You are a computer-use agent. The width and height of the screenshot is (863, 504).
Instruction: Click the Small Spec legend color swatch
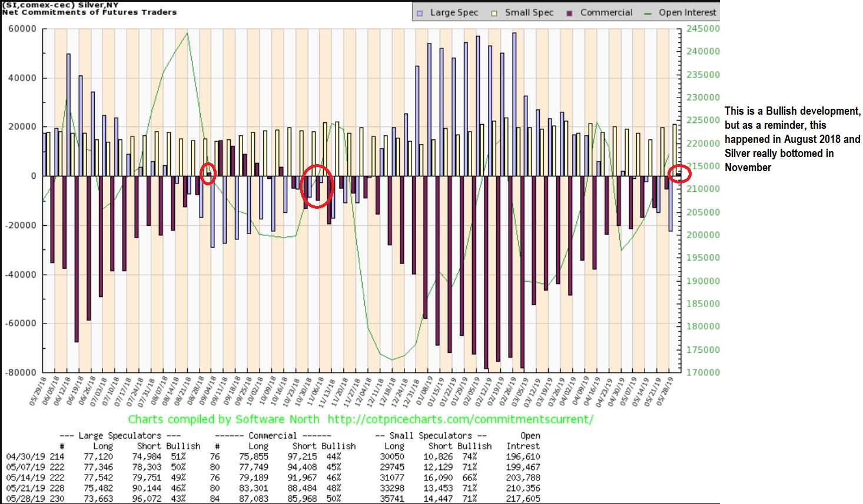(x=494, y=12)
